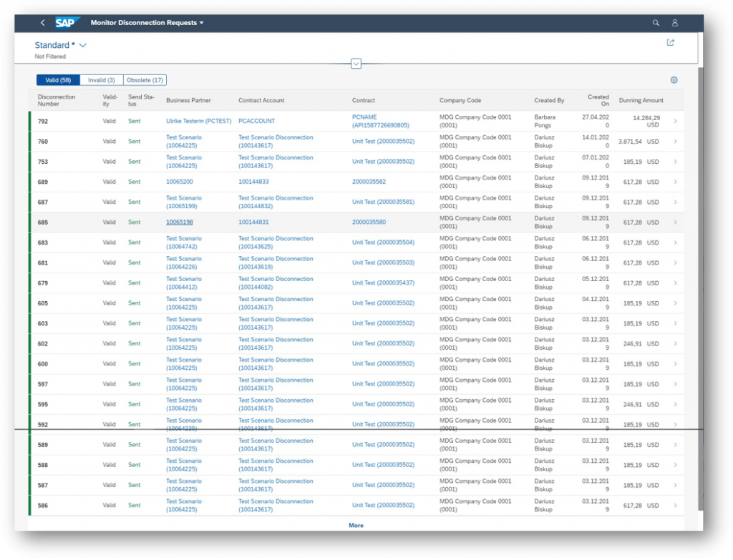Open Unit Test (2000035504) contract
This screenshot has width=733, height=560.
pyautogui.click(x=384, y=242)
